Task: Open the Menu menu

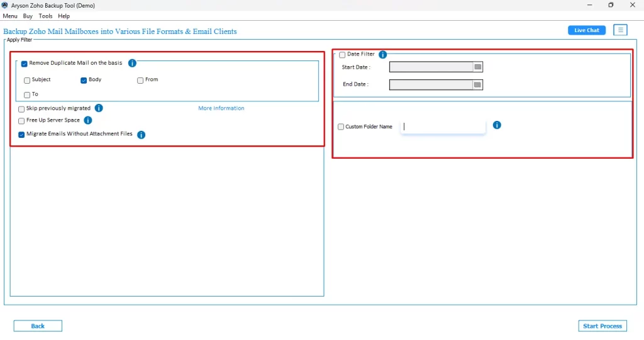Action: 10,16
